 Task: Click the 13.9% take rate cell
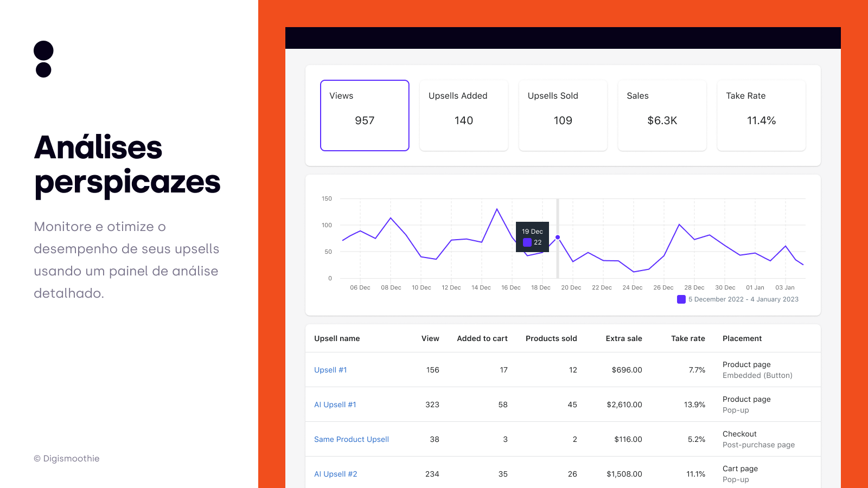[x=694, y=404]
